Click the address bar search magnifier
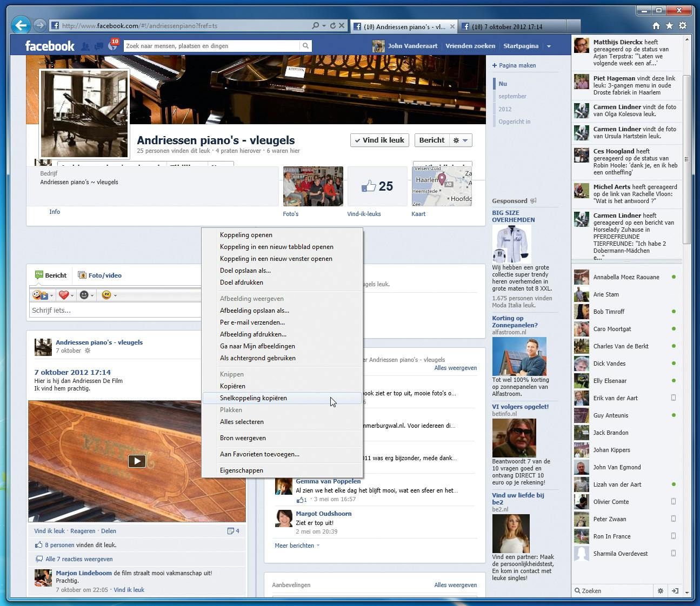 [x=316, y=25]
